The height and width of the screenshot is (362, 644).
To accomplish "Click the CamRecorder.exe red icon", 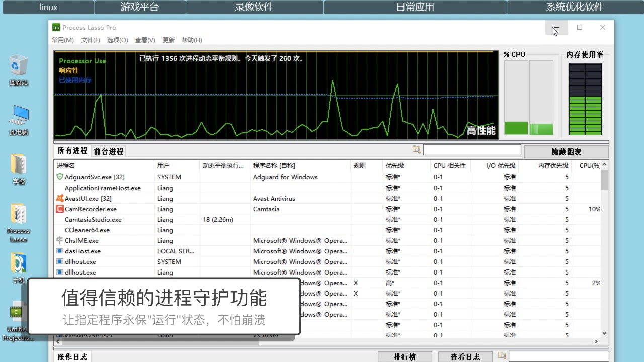I will tap(60, 209).
